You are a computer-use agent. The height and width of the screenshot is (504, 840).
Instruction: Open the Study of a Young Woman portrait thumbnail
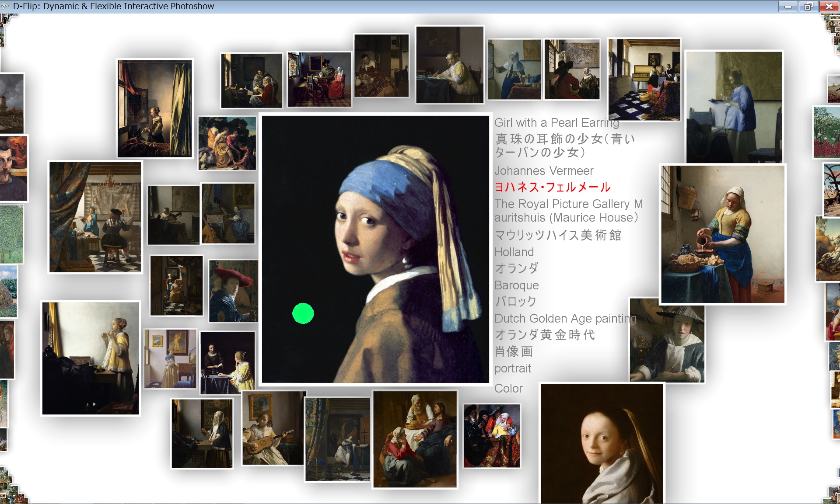[x=602, y=444]
